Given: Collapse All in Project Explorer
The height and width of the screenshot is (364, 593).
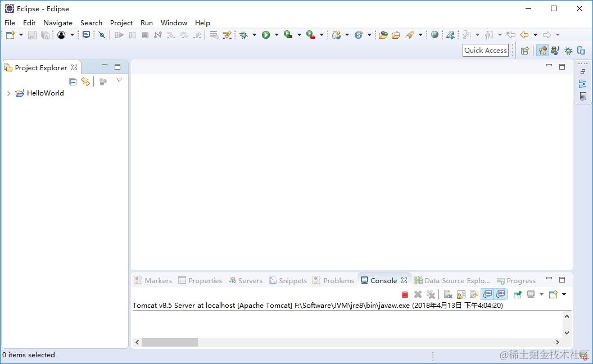Looking at the screenshot, I should point(73,81).
